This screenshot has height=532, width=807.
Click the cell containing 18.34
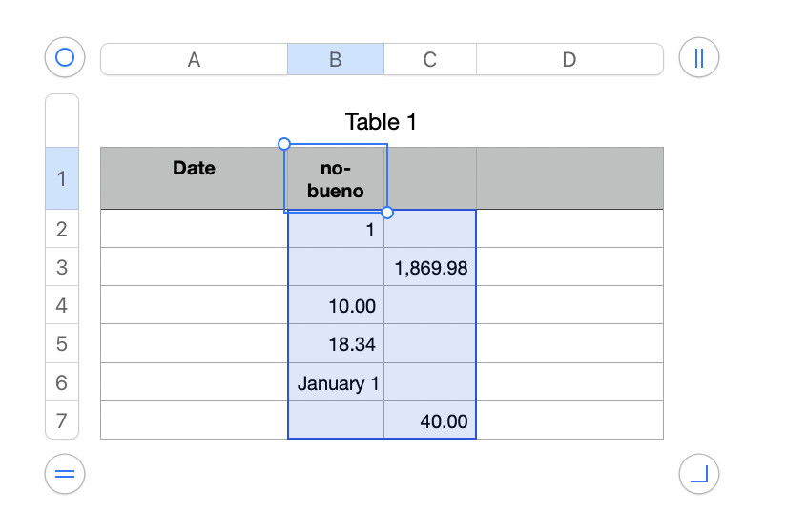click(x=337, y=344)
